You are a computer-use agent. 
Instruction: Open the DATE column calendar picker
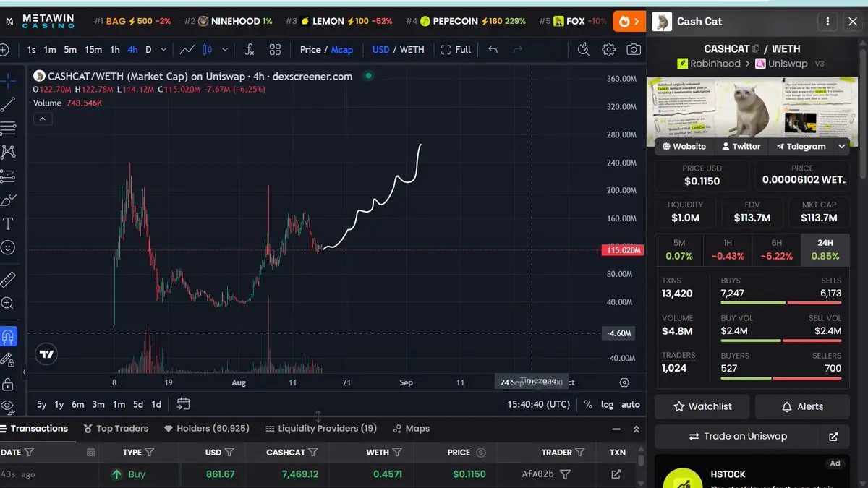(91, 453)
